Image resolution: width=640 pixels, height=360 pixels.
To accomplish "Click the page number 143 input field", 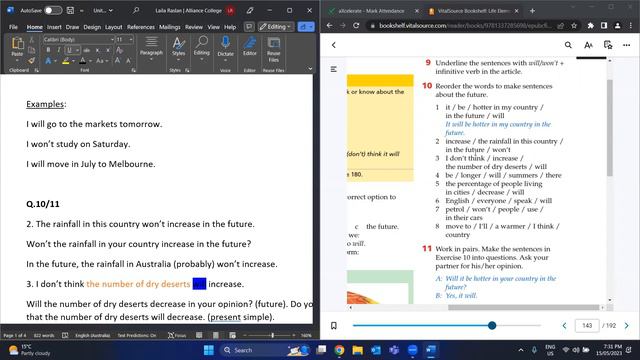I will point(587,325).
